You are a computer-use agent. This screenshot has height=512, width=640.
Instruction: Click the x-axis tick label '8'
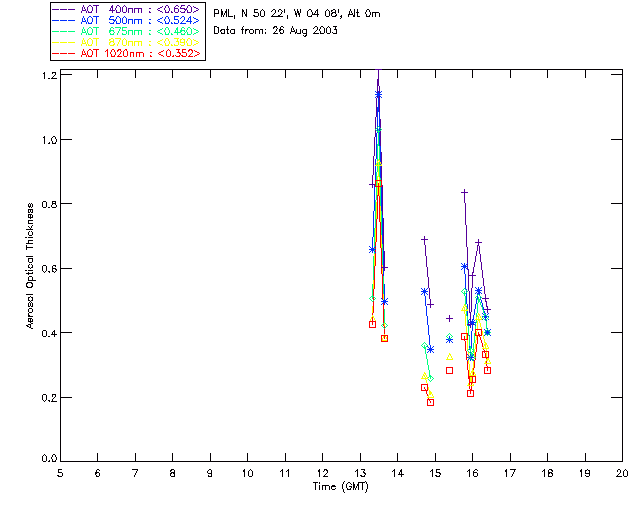click(173, 473)
